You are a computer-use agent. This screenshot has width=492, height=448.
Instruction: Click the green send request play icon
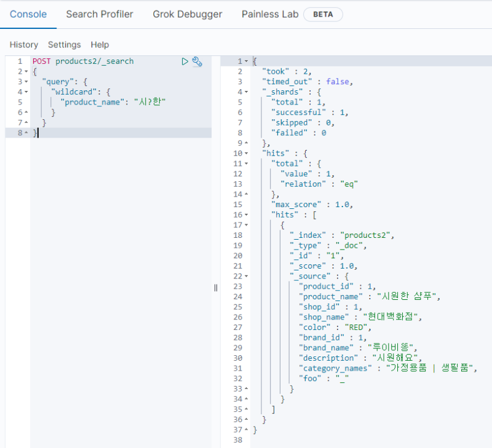(184, 61)
